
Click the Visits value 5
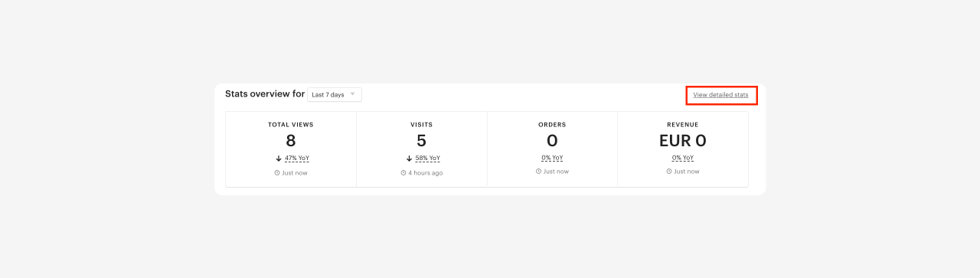point(422,141)
